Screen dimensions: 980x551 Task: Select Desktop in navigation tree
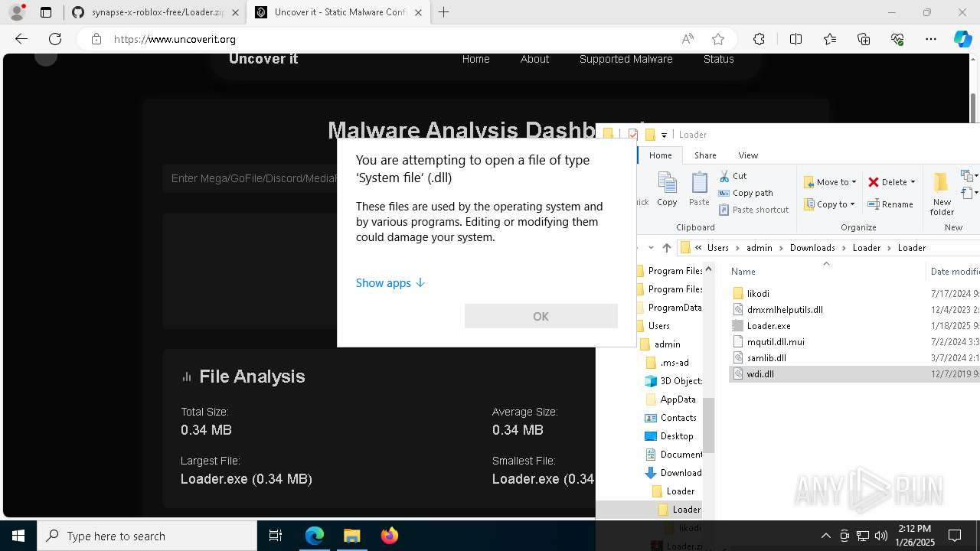click(x=676, y=436)
